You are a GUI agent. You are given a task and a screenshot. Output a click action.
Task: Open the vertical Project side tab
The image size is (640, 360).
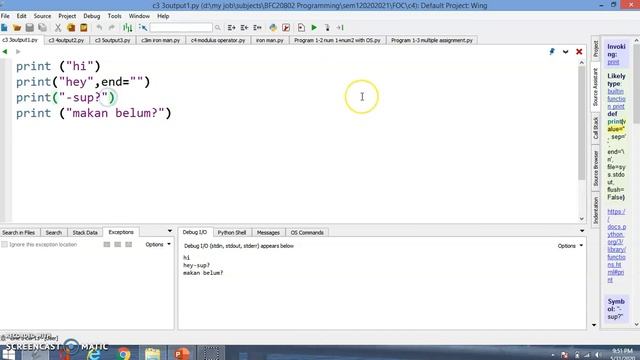tap(596, 49)
